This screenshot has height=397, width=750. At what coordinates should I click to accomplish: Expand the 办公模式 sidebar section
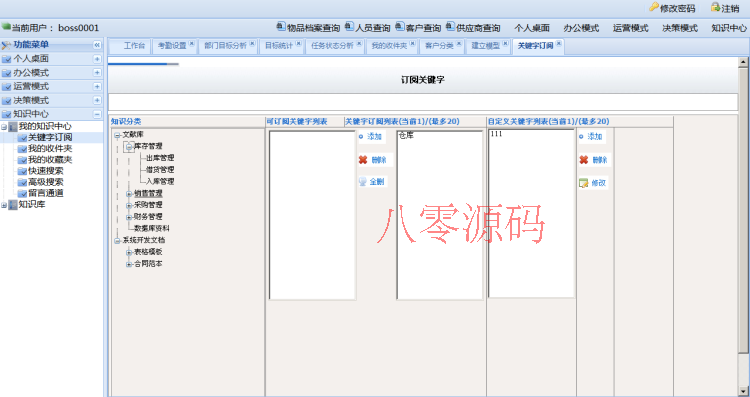[97, 73]
